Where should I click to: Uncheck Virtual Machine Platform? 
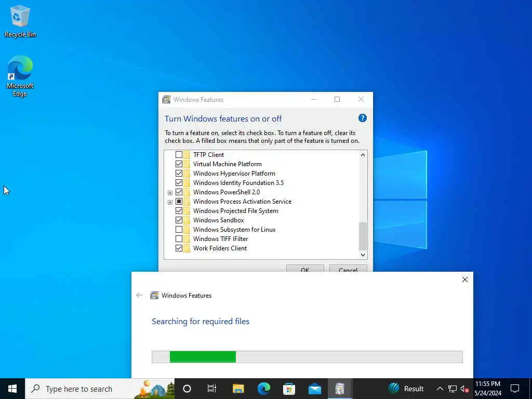point(179,164)
